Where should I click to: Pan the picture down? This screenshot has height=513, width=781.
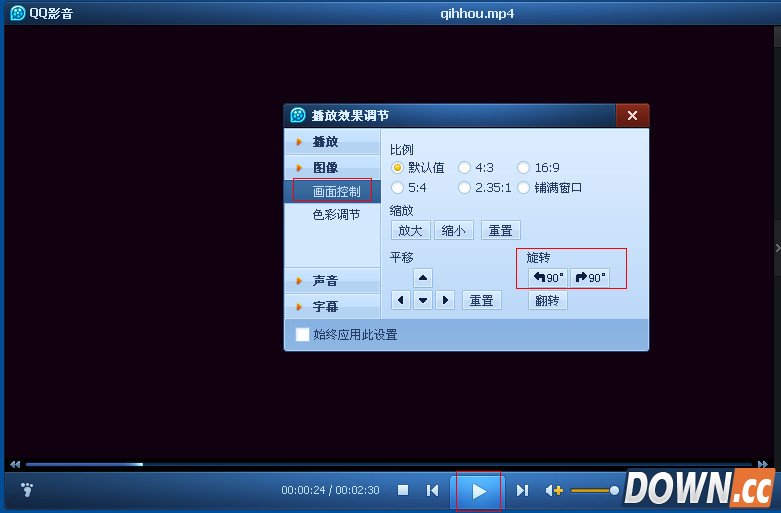tap(422, 300)
